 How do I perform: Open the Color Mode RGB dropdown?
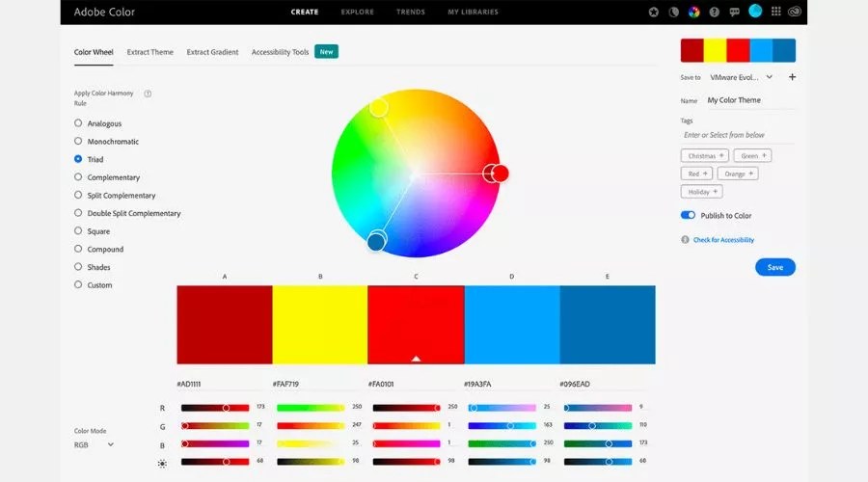click(x=95, y=444)
